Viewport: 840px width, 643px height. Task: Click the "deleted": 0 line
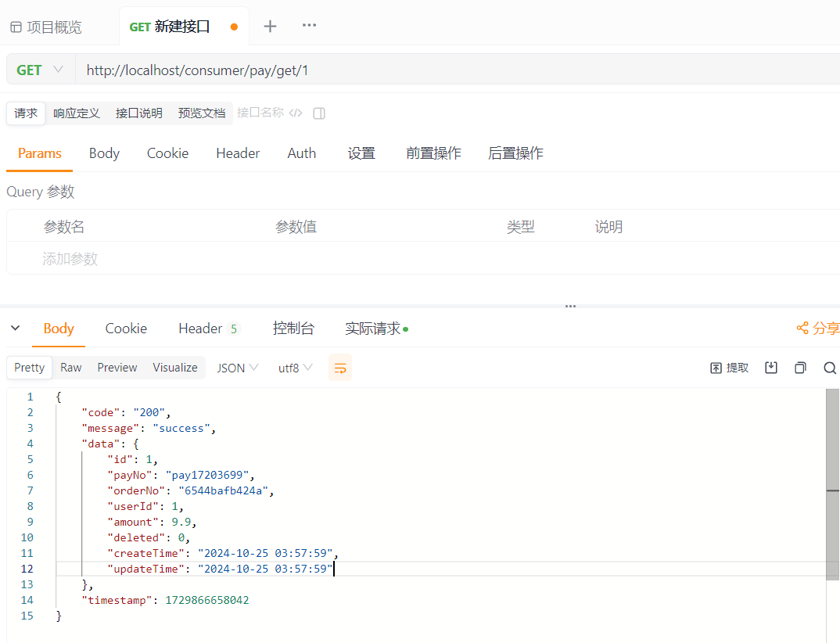(x=149, y=537)
